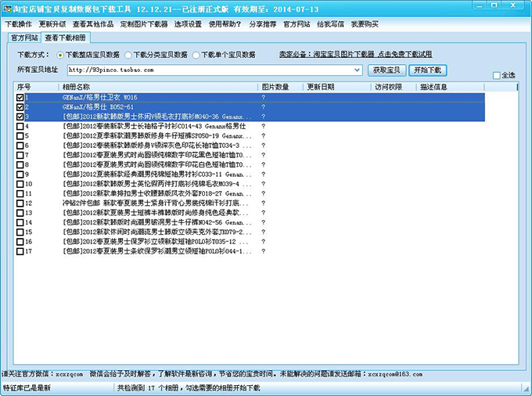
Task: Open the 下载操作 menu
Action: click(19, 24)
